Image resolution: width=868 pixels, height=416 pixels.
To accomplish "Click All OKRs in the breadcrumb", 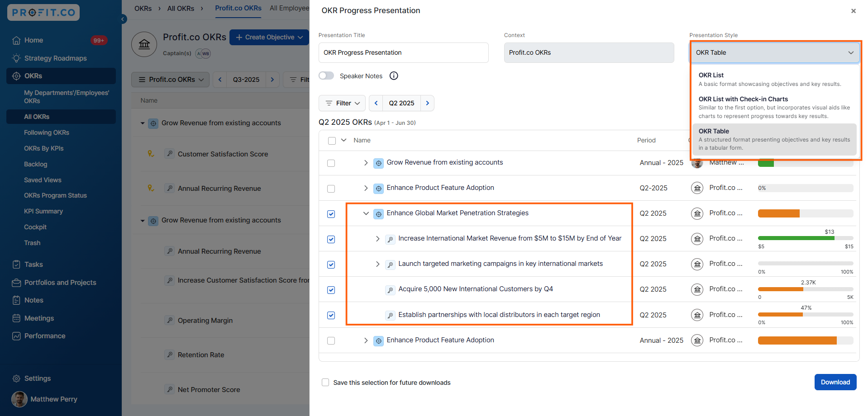I will click(x=181, y=9).
